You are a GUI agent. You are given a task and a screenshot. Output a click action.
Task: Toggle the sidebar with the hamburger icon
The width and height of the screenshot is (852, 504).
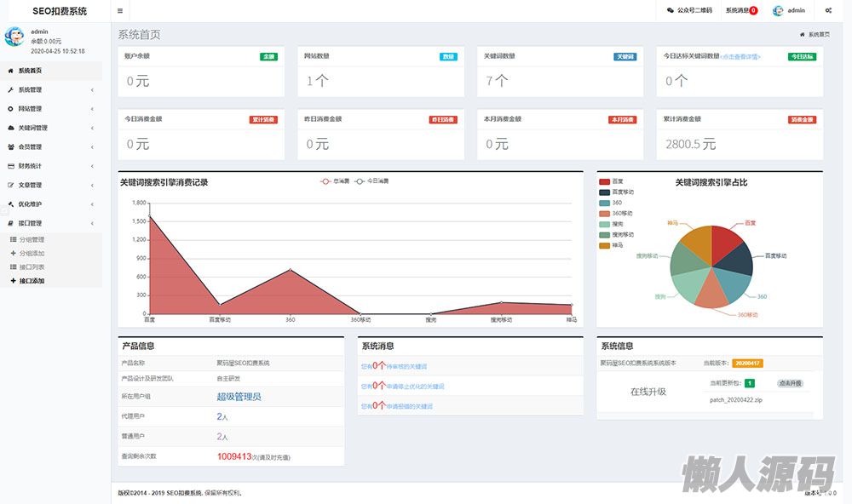120,11
